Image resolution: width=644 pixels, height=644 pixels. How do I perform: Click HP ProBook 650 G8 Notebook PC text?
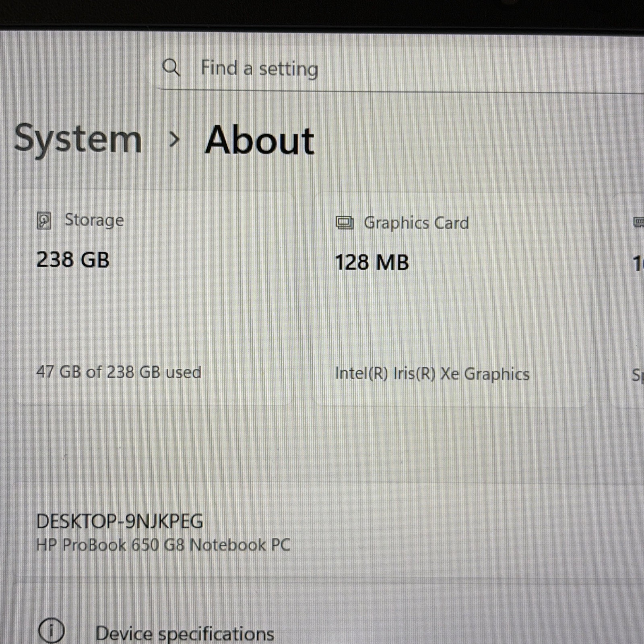click(163, 545)
